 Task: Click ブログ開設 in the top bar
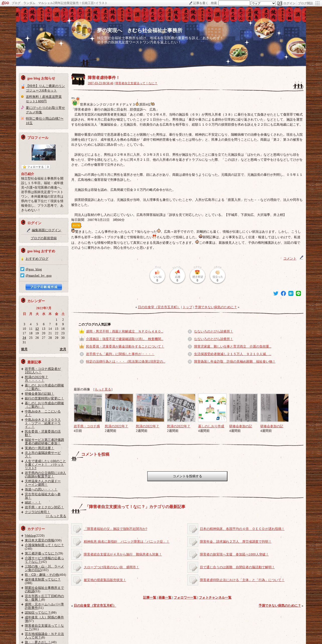coord(305,3)
